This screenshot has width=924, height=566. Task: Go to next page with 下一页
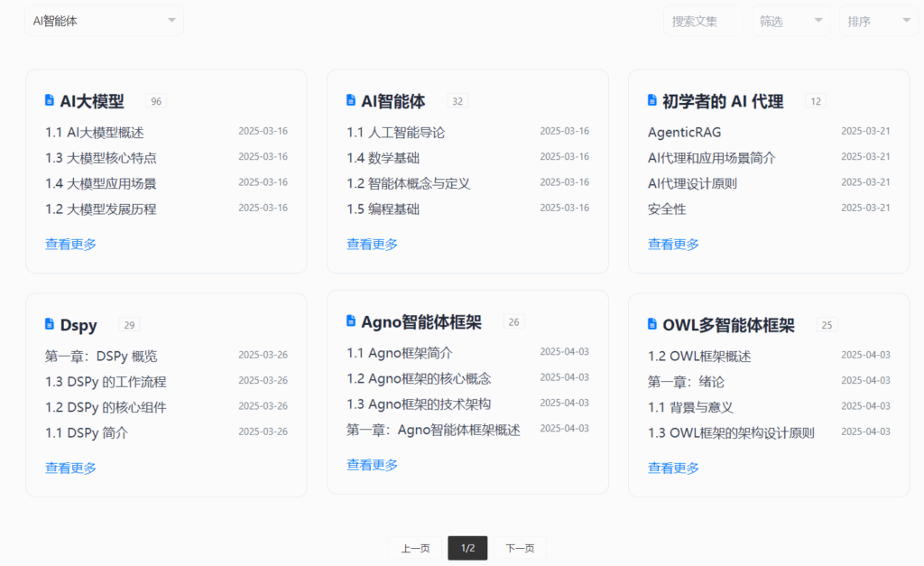click(x=520, y=548)
